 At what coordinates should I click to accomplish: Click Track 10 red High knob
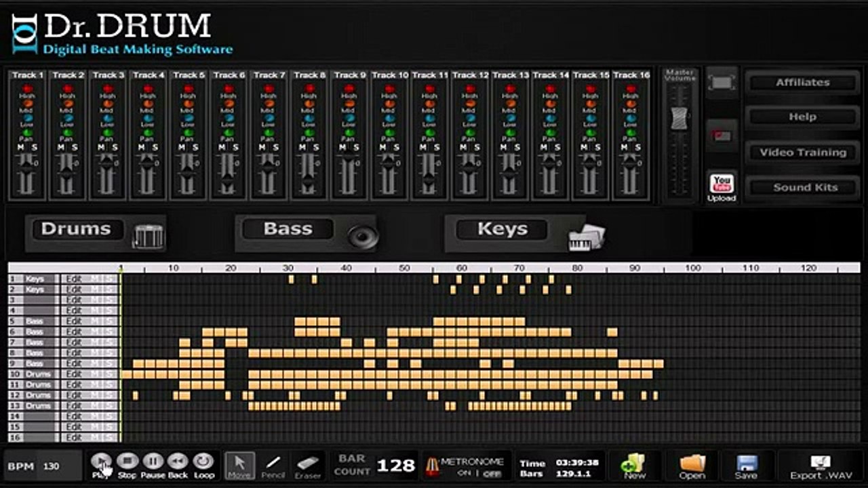pyautogui.click(x=389, y=89)
